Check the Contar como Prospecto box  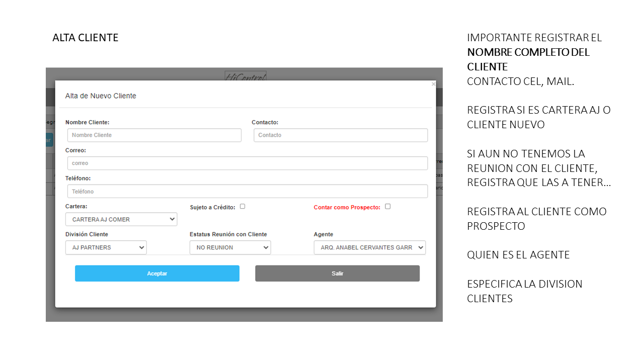point(387,207)
